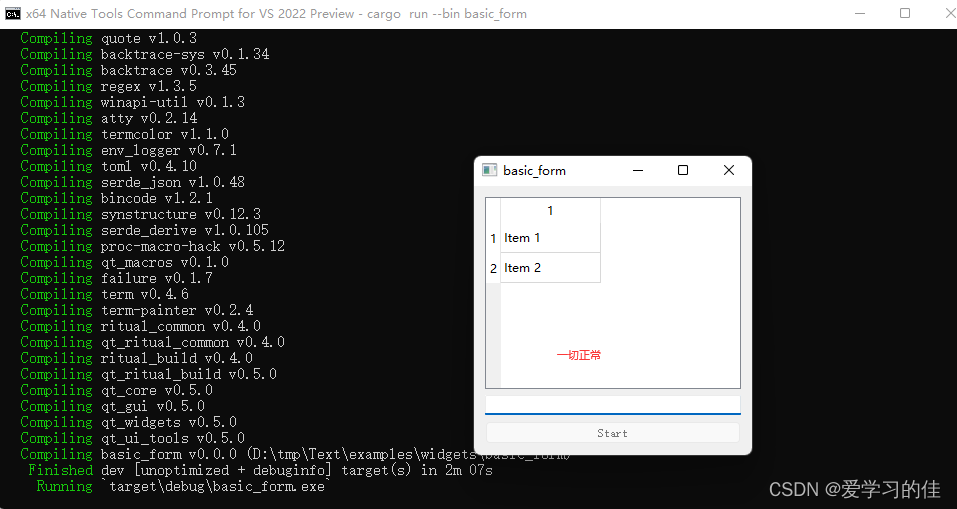957x509 pixels.
Task: Minimize the Command Prompt window
Action: tap(860, 13)
